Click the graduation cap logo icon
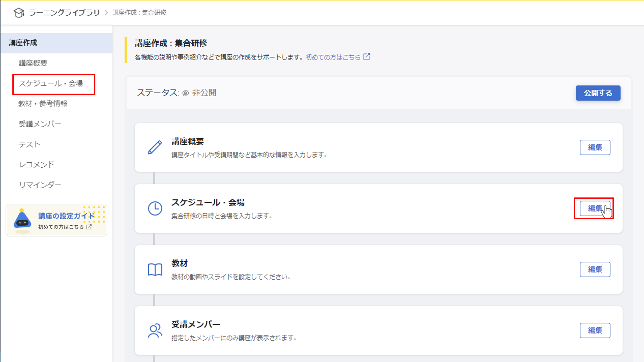 [19, 12]
